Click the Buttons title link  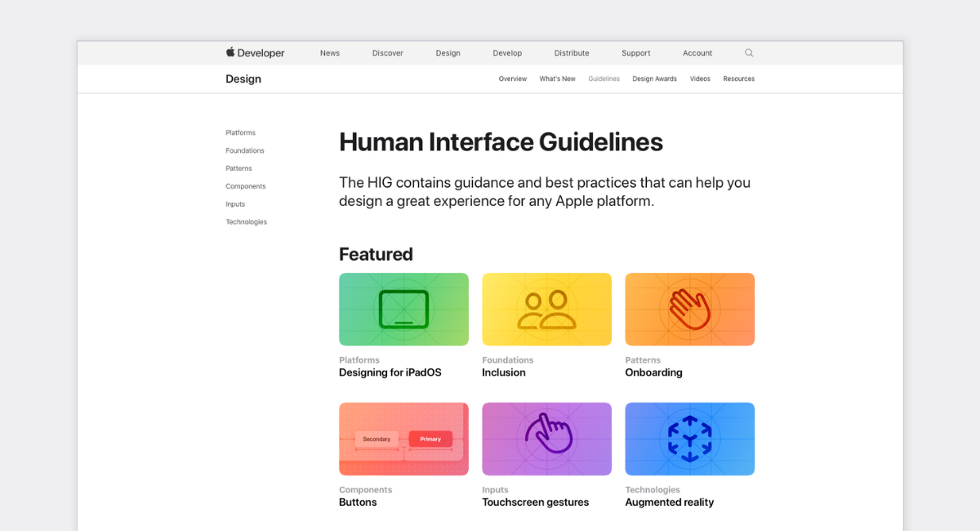(x=358, y=502)
